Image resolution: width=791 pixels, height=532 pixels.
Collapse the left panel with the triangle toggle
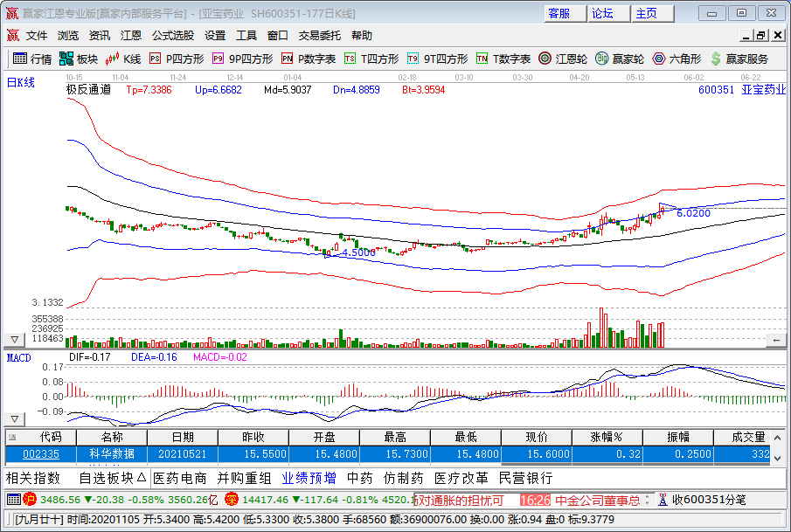[x=13, y=338]
